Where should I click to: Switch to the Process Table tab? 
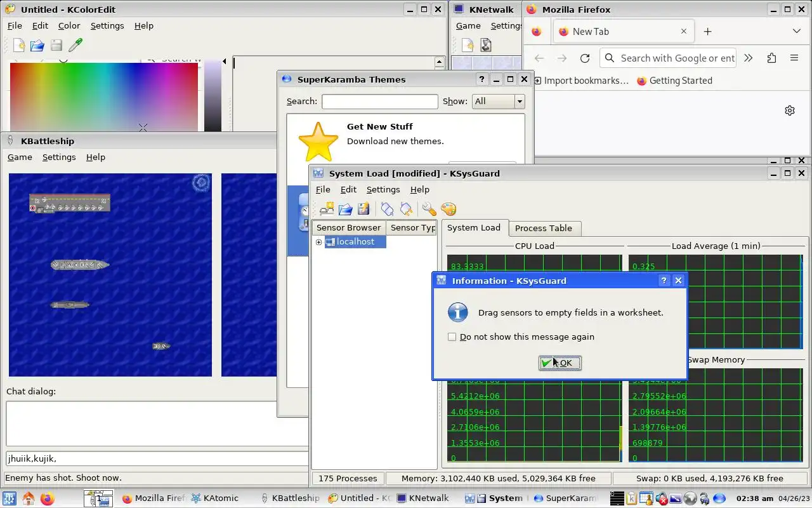544,228
